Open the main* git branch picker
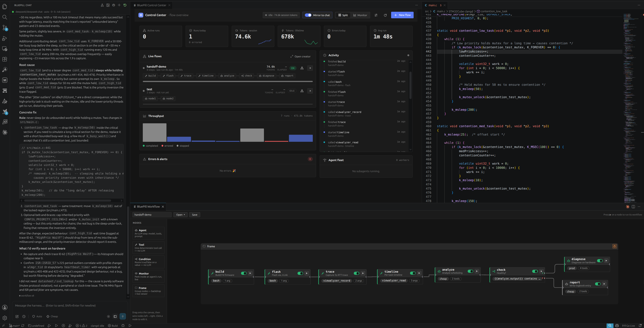The width and height of the screenshot is (644, 328). (14, 325)
